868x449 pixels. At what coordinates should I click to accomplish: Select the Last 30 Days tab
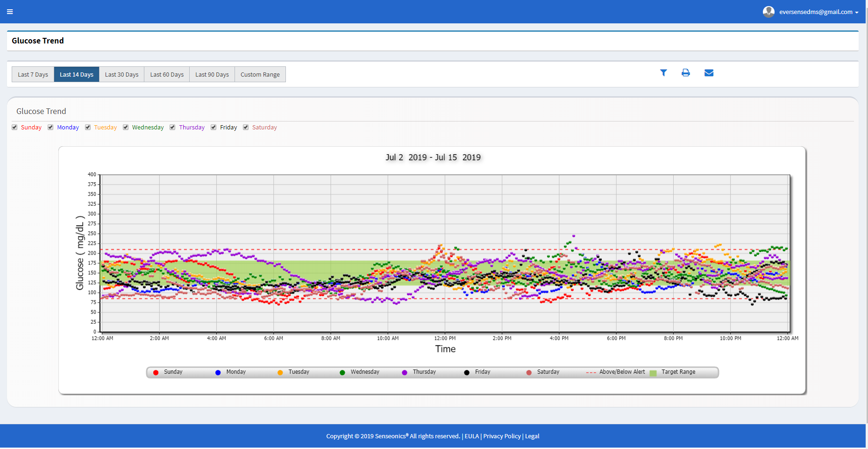[121, 75]
